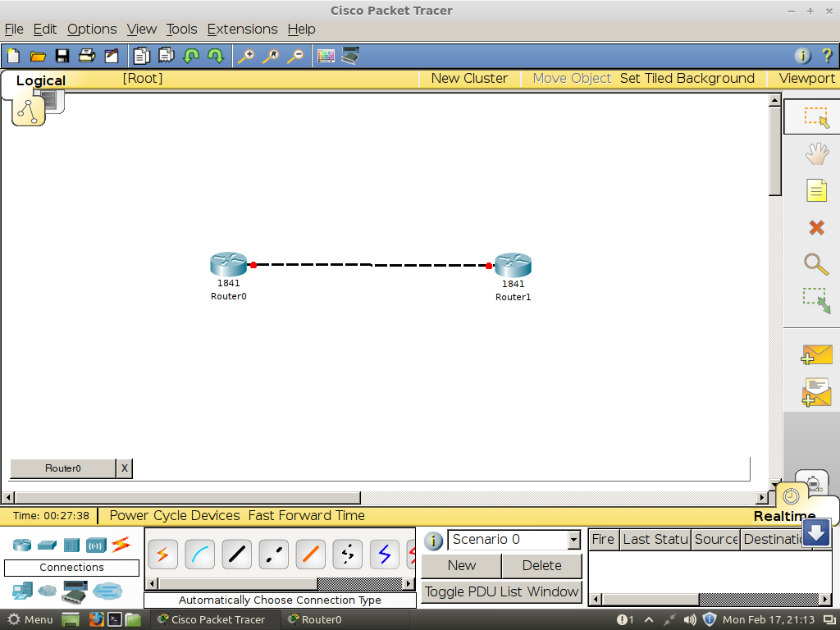Choose the Place Note tool
Image resolution: width=840 pixels, height=630 pixels.
tap(816, 190)
